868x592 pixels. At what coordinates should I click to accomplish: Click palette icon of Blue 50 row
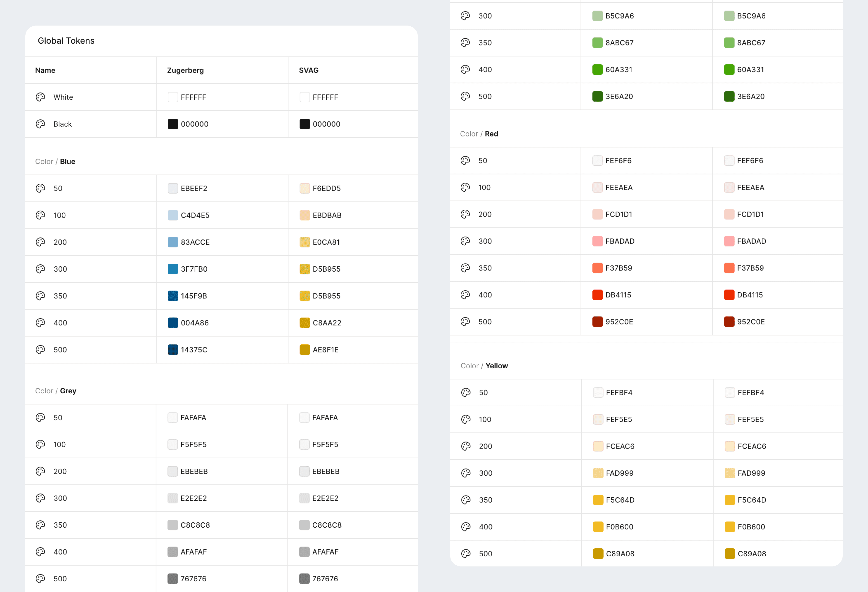pyautogui.click(x=40, y=188)
